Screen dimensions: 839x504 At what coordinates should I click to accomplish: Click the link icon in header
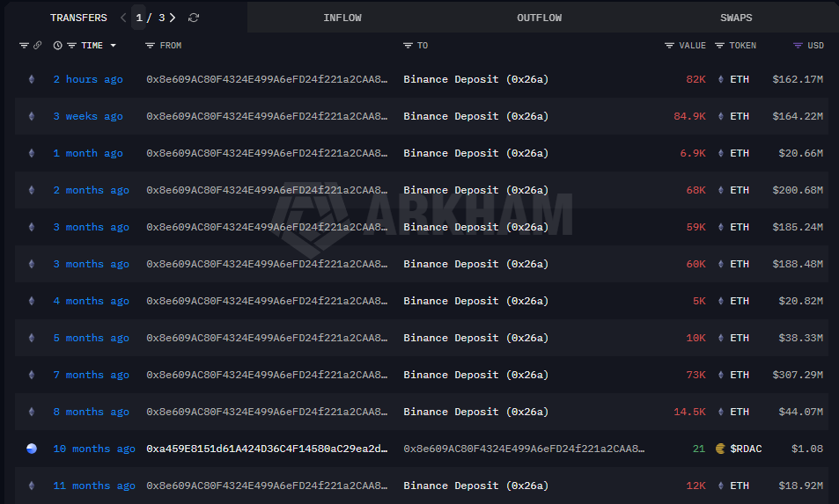coord(38,46)
